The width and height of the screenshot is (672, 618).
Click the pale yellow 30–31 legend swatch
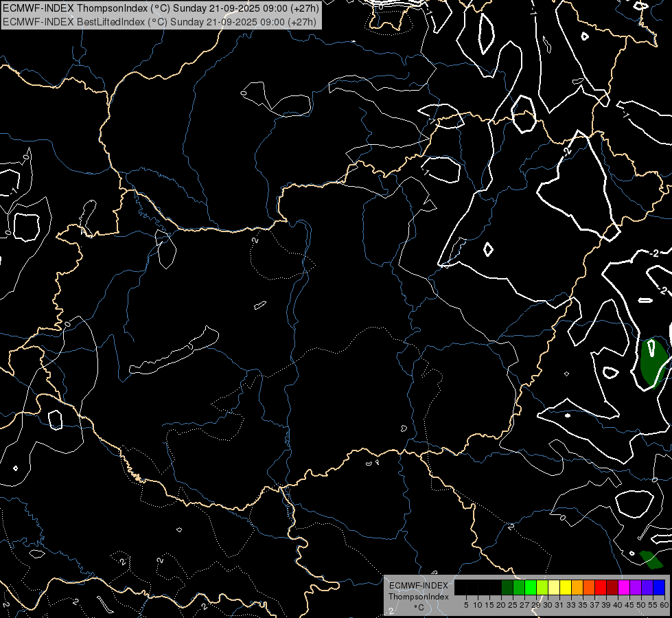pyautogui.click(x=554, y=587)
